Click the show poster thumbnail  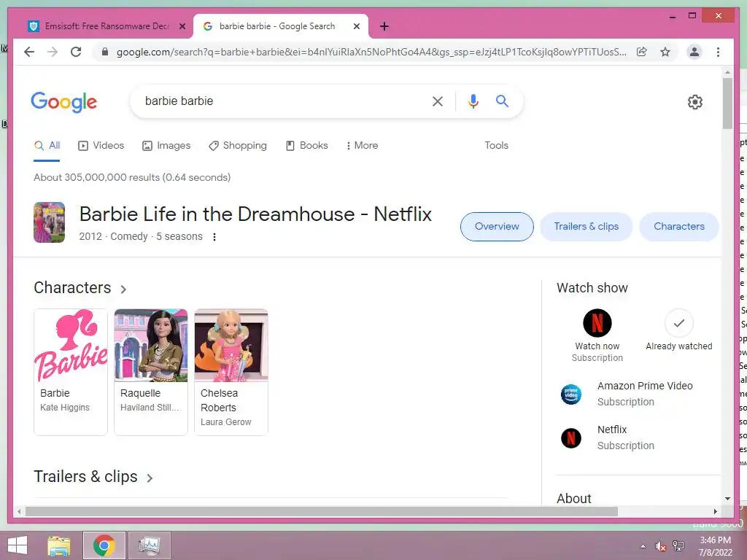[x=49, y=222]
